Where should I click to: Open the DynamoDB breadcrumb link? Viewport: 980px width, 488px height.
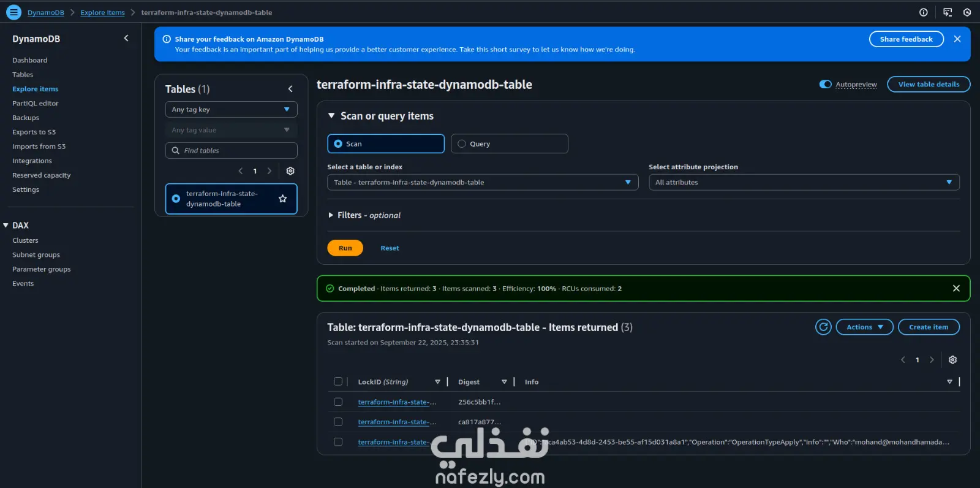point(46,12)
